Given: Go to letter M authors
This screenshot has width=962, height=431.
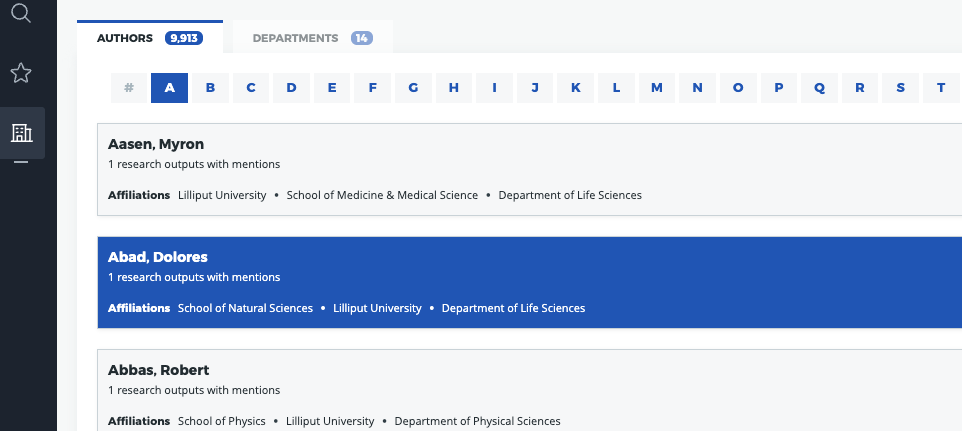Looking at the screenshot, I should coord(657,88).
